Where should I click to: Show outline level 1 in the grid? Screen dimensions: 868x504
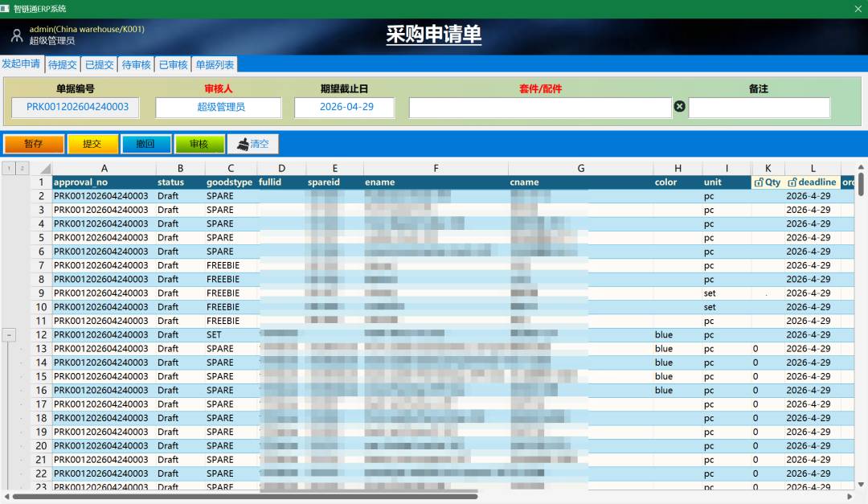(x=9, y=168)
